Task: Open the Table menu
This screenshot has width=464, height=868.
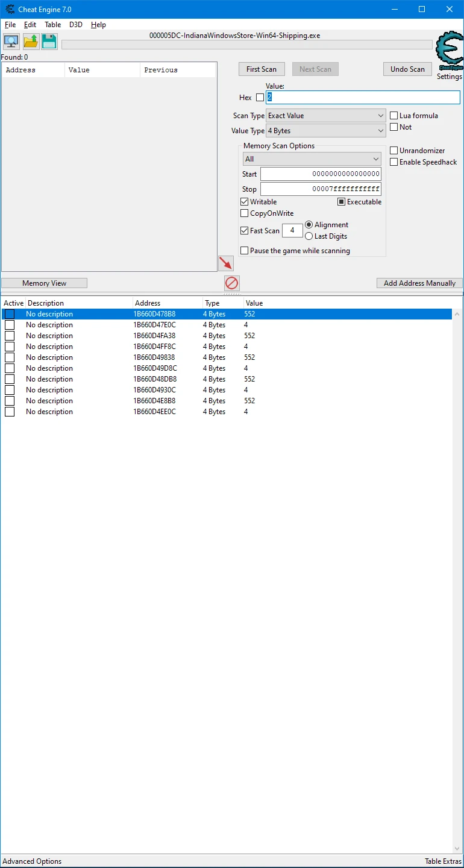Action: pos(53,25)
